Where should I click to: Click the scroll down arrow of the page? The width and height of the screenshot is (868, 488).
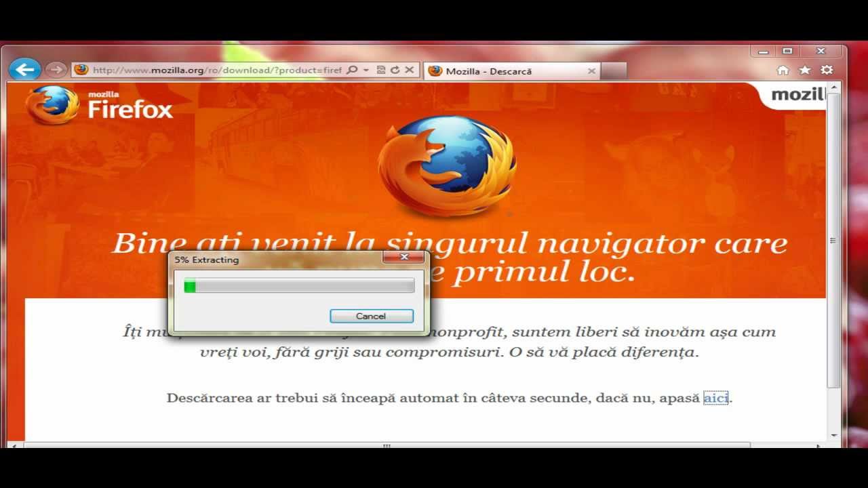833,436
